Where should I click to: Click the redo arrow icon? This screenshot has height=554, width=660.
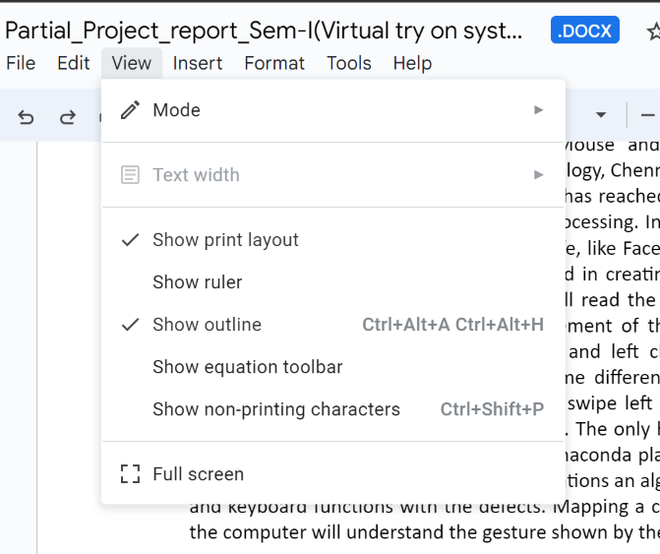click(67, 117)
